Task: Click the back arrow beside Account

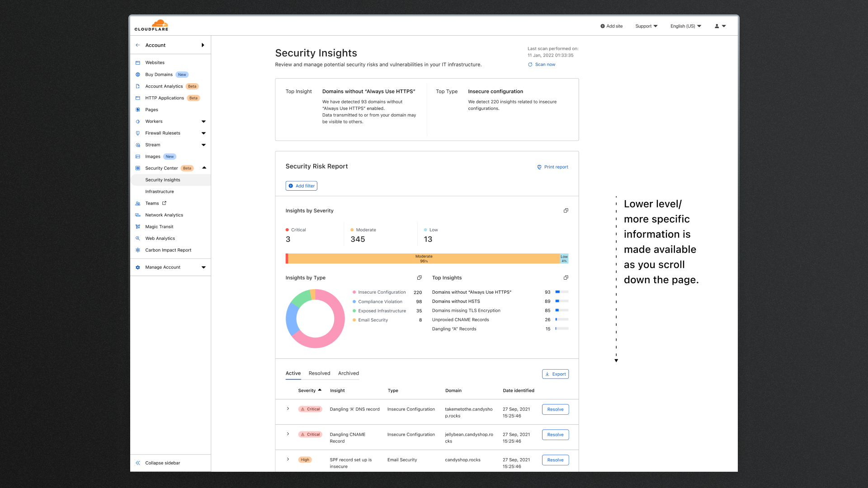Action: (138, 45)
